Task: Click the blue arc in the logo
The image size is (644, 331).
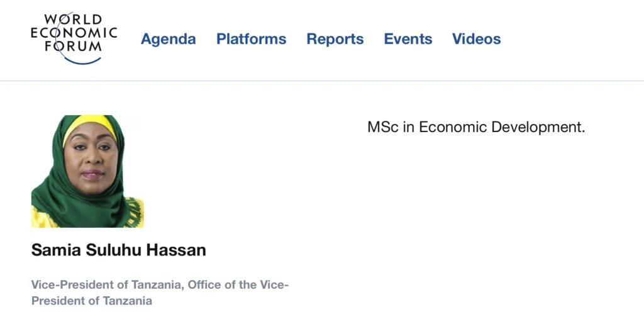Action: pos(82,60)
